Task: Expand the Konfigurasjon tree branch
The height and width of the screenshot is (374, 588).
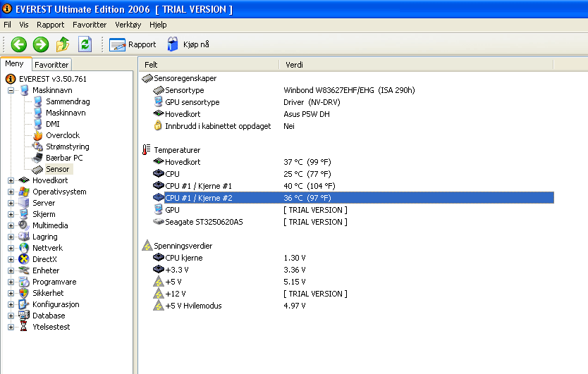Action: click(11, 304)
